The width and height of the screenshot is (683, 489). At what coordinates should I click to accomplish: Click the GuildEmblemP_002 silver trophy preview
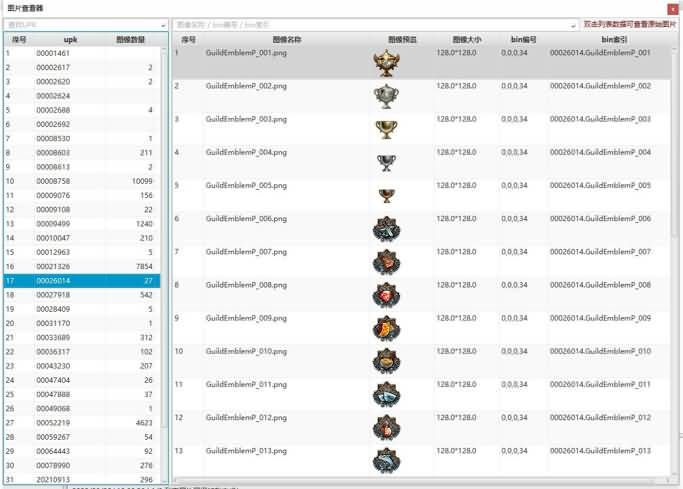point(386,96)
